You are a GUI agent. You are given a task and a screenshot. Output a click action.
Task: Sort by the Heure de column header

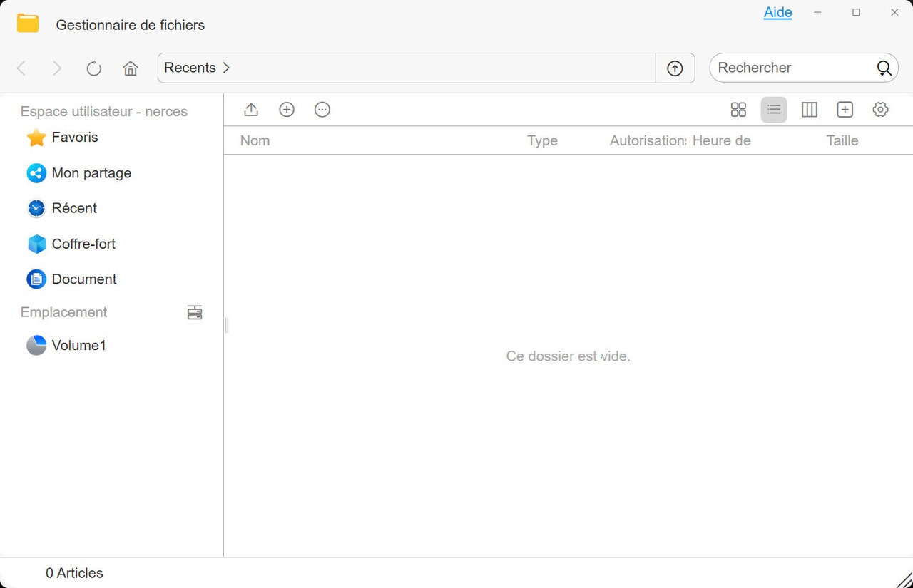721,140
